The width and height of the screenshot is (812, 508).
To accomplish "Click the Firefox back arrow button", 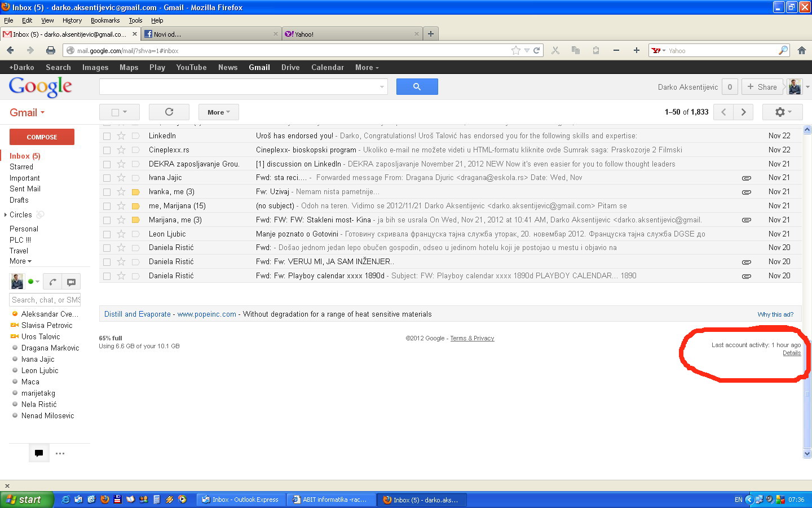I will [x=10, y=50].
